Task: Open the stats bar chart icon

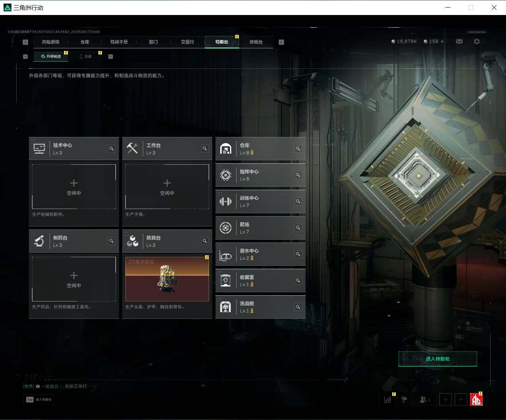Action: point(388,399)
